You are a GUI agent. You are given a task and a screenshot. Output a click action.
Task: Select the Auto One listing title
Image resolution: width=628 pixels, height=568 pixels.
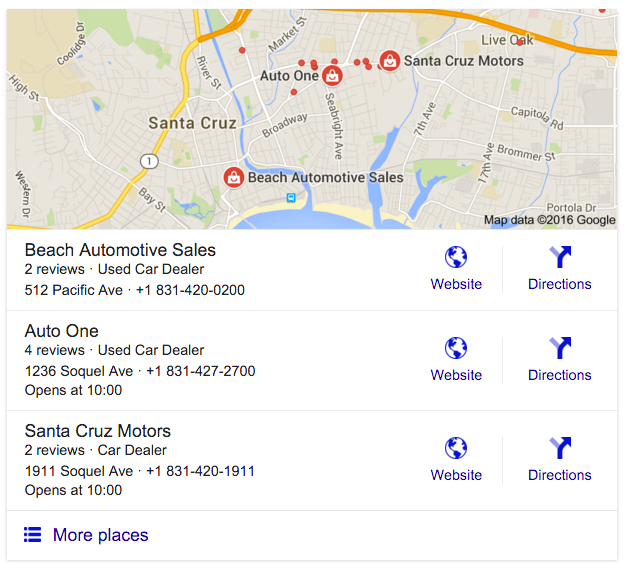tap(62, 331)
